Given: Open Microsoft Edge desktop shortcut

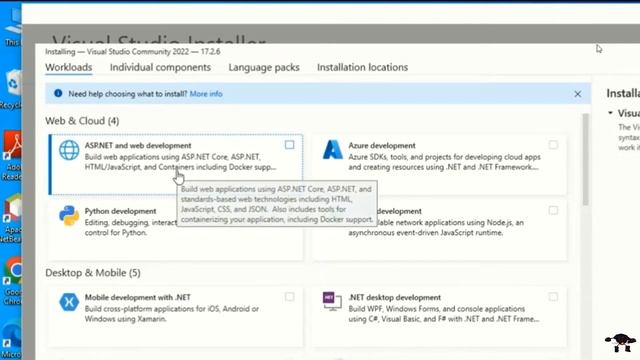Looking at the screenshot, I should pyautogui.click(x=11, y=341).
